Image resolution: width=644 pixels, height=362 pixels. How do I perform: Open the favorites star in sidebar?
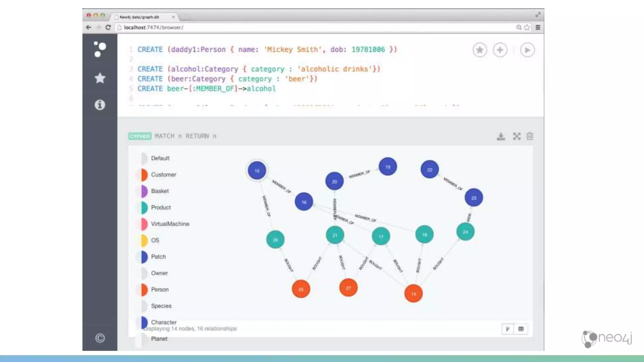(x=100, y=78)
